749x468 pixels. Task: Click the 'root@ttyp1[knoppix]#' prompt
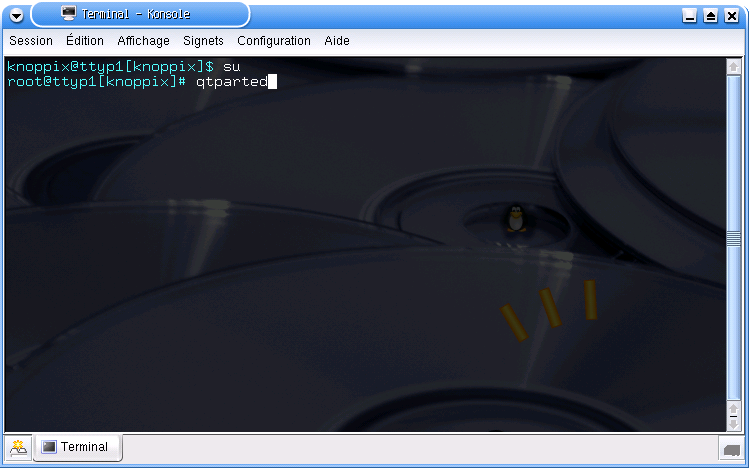(x=96, y=82)
